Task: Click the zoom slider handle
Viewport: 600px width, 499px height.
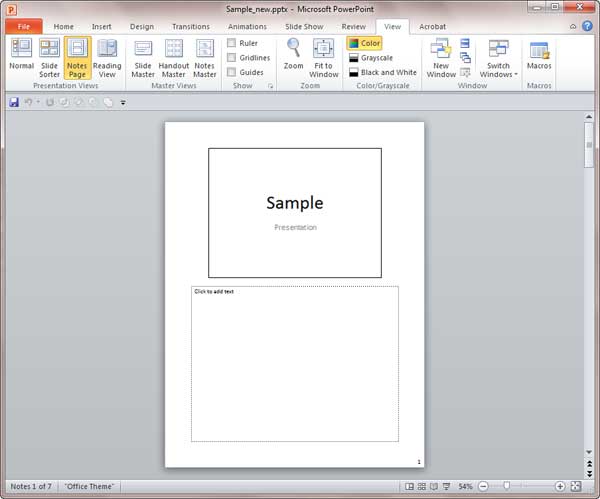Action: click(x=507, y=486)
